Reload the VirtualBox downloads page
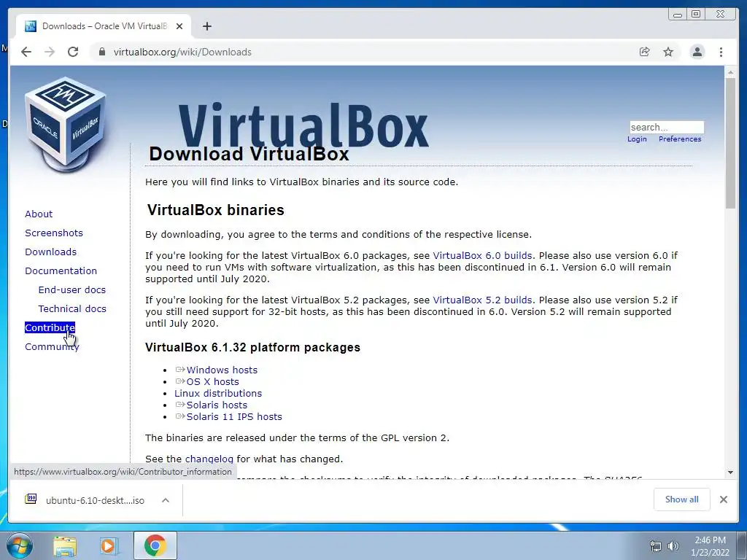The image size is (747, 560). coord(73,52)
